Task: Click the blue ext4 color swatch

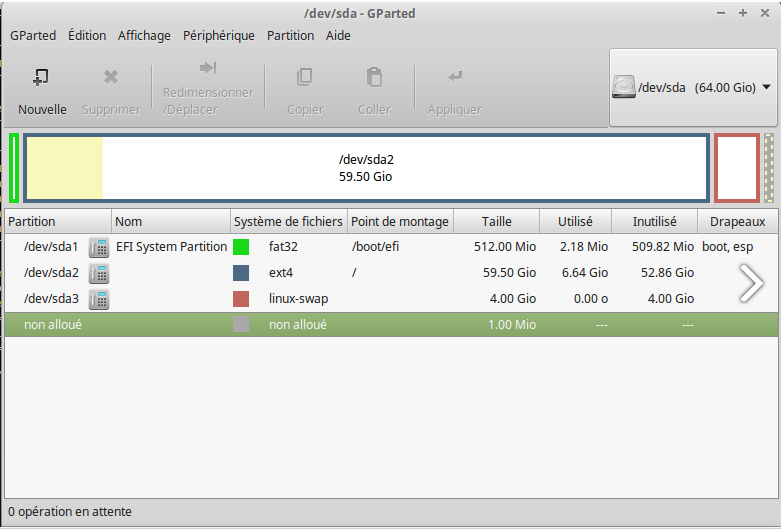Action: tap(241, 273)
